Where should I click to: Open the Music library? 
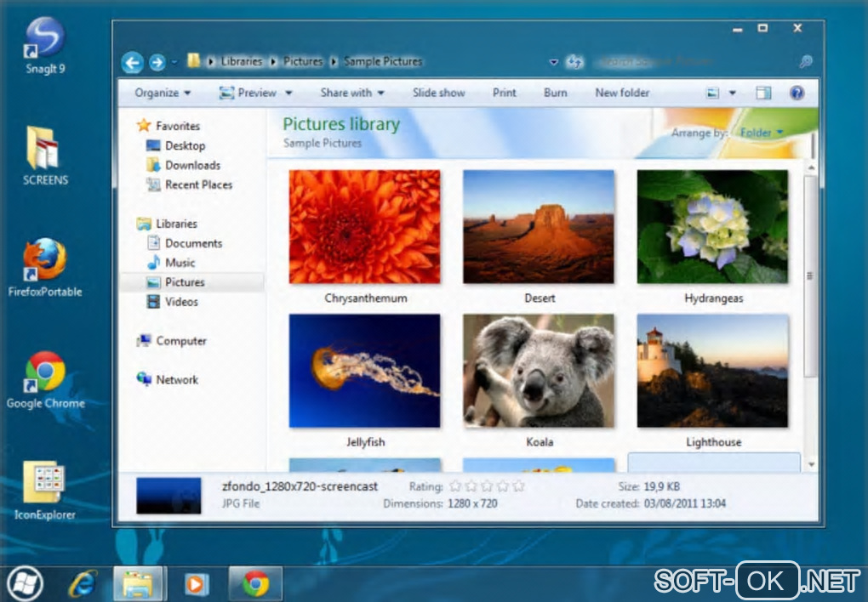[x=171, y=263]
